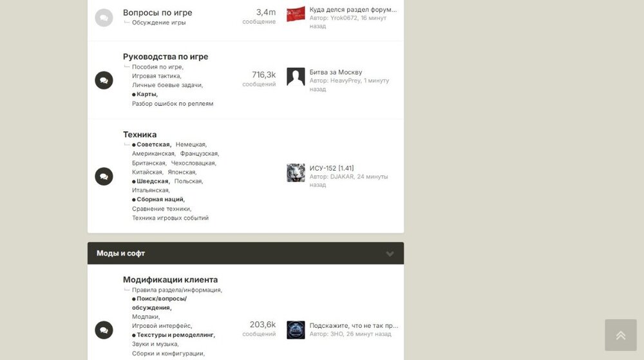Image resolution: width=644 pixels, height=360 pixels.
Task: Open the red flag avatar of Yrok0672
Action: pos(296,14)
